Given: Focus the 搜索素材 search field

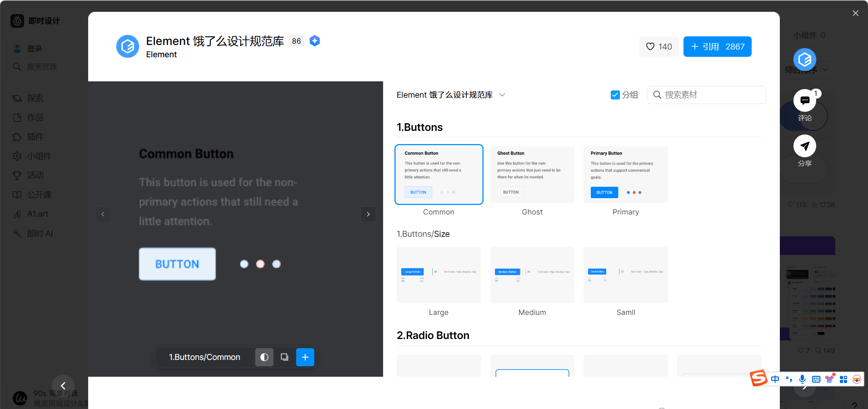Looking at the screenshot, I should (706, 95).
